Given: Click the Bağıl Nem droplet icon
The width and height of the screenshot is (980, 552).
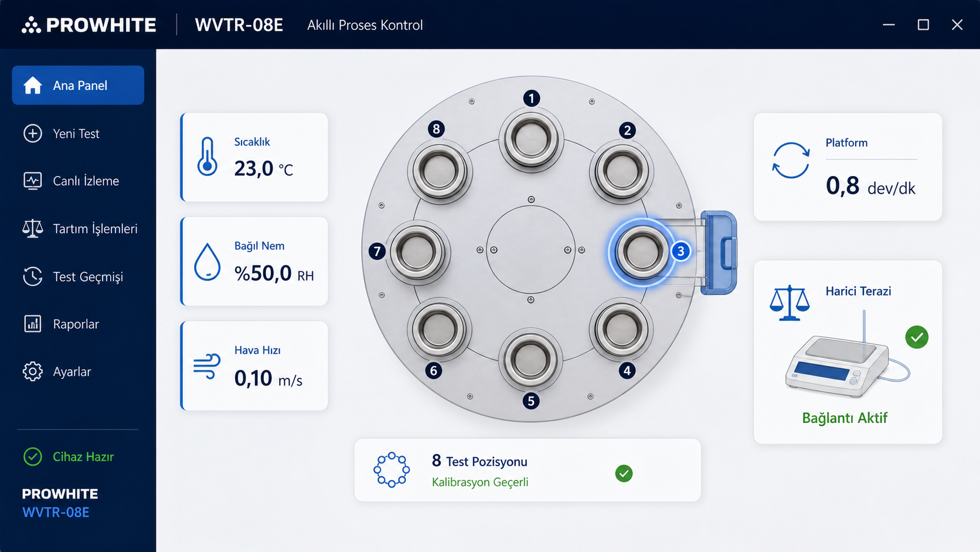Looking at the screenshot, I should (x=207, y=262).
